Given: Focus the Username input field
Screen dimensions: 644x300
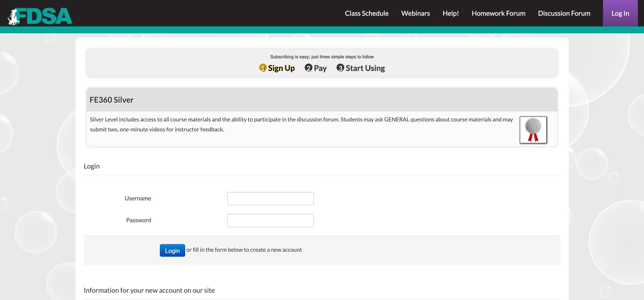Looking at the screenshot, I should tap(270, 198).
